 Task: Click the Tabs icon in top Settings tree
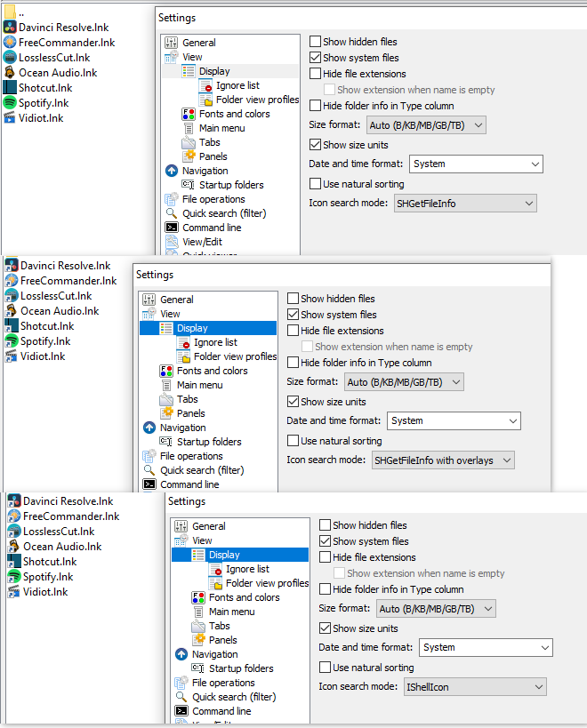pyautogui.click(x=189, y=142)
